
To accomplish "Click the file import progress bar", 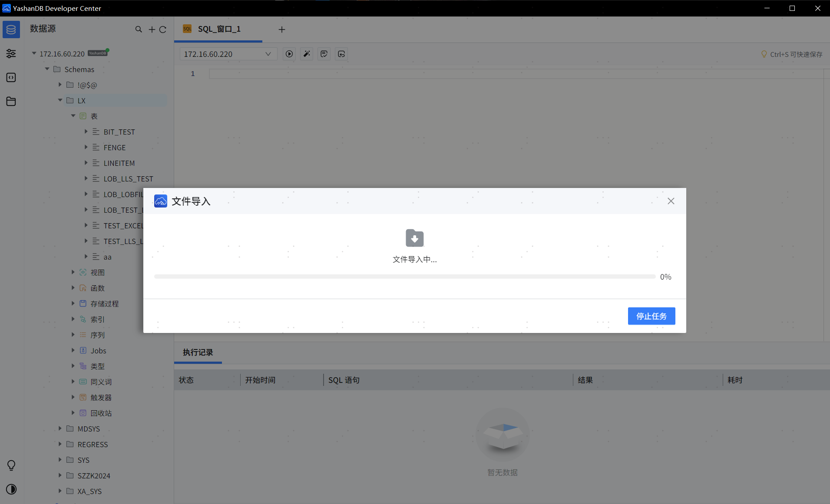I will point(404,277).
